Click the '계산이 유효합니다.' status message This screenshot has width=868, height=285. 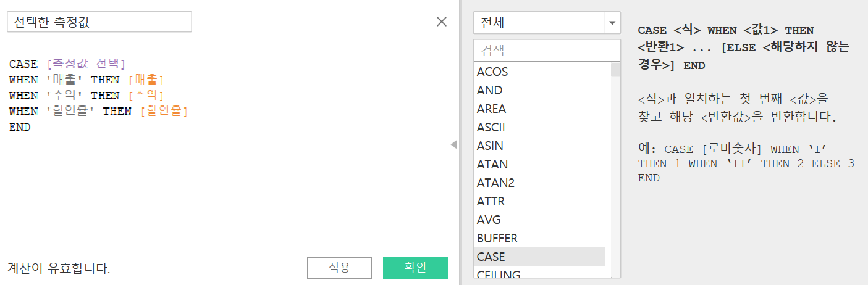[x=59, y=268]
